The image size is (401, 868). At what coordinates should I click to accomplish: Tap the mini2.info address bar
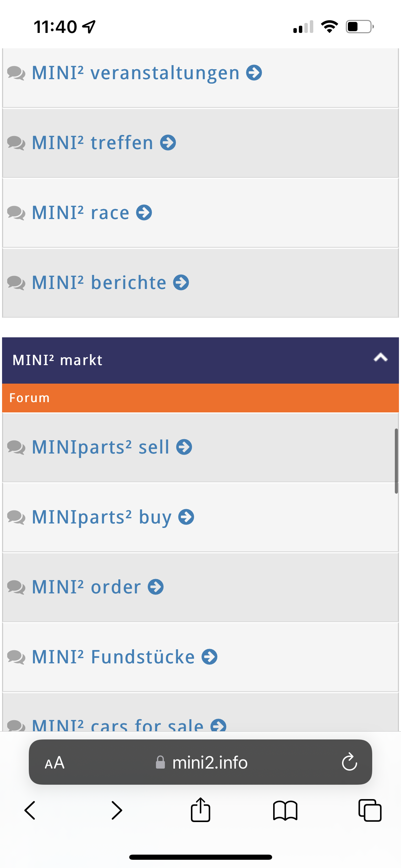[210, 763]
